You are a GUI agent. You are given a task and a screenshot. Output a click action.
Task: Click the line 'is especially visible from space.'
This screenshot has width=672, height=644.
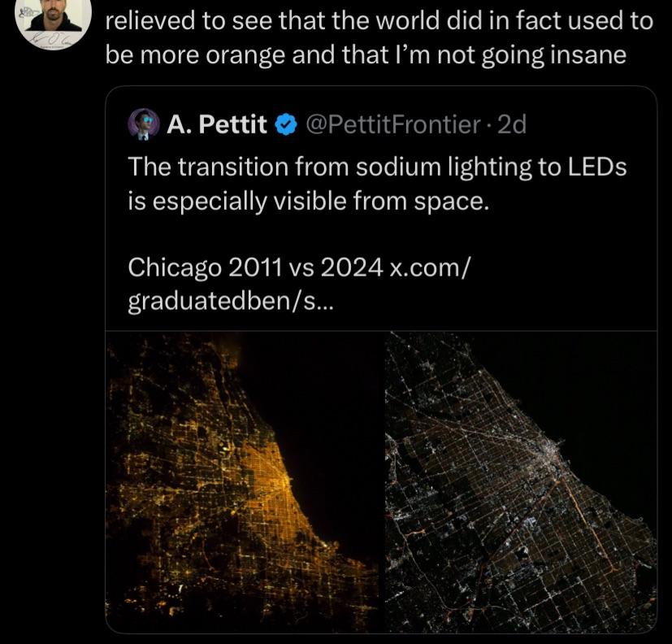point(309,199)
